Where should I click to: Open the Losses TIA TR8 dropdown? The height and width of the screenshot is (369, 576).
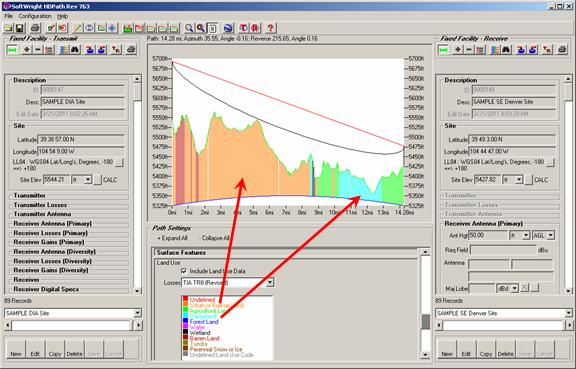click(270, 283)
